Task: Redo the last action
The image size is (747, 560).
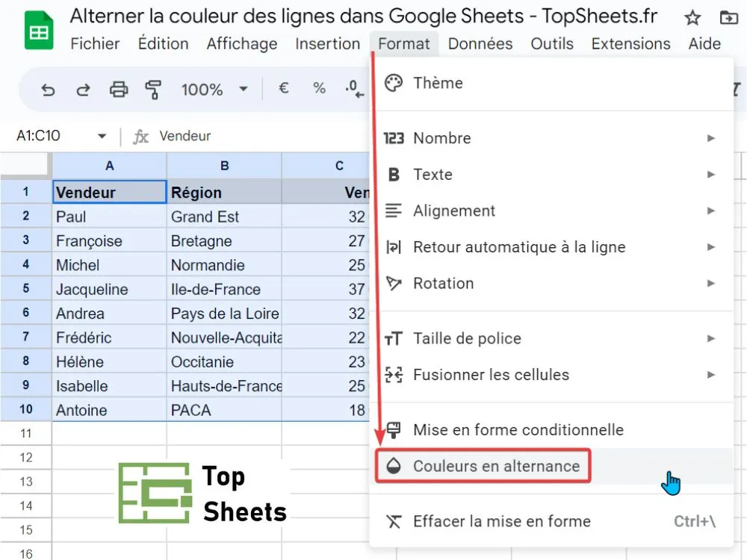Action: pos(84,90)
